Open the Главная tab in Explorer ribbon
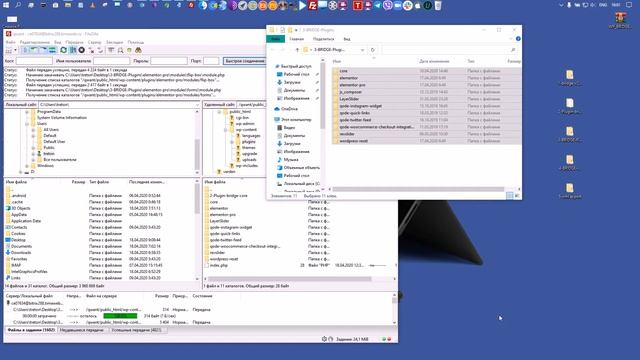 coord(297,39)
